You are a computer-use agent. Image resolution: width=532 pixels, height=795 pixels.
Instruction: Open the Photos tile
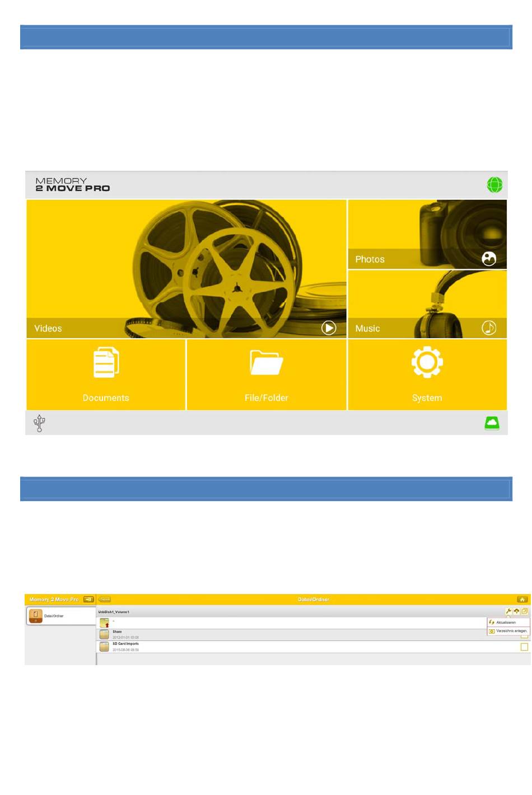click(427, 234)
